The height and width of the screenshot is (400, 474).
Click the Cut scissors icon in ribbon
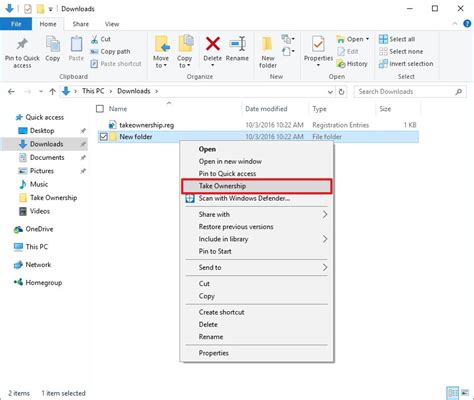pyautogui.click(x=94, y=39)
